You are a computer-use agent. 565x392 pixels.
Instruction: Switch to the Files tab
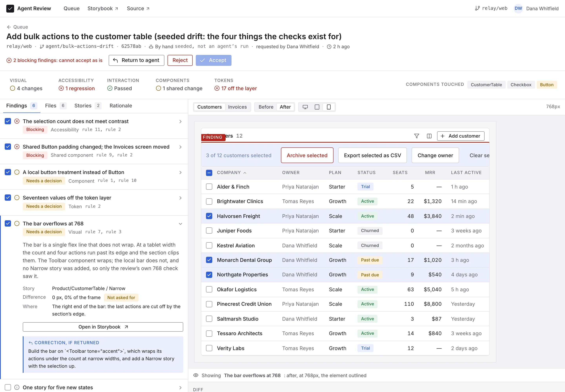[x=56, y=106]
